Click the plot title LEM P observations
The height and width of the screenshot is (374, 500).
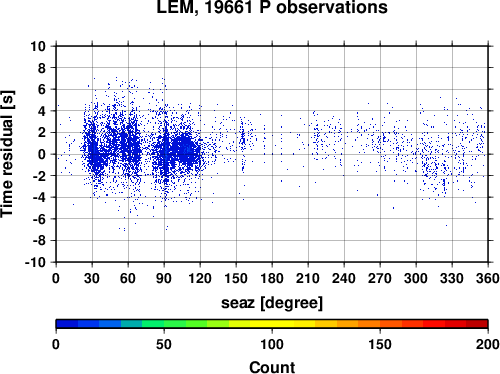(x=272, y=7)
